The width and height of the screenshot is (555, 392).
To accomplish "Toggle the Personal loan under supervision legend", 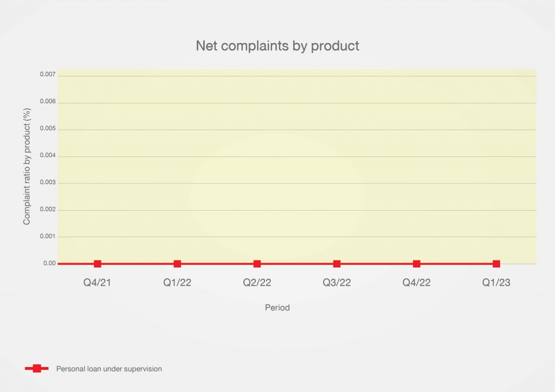I will pos(109,369).
